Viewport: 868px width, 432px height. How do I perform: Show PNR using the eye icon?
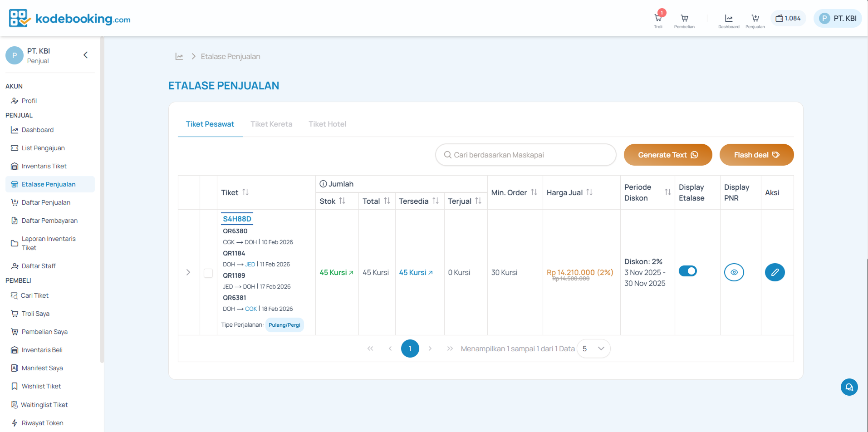click(x=734, y=272)
